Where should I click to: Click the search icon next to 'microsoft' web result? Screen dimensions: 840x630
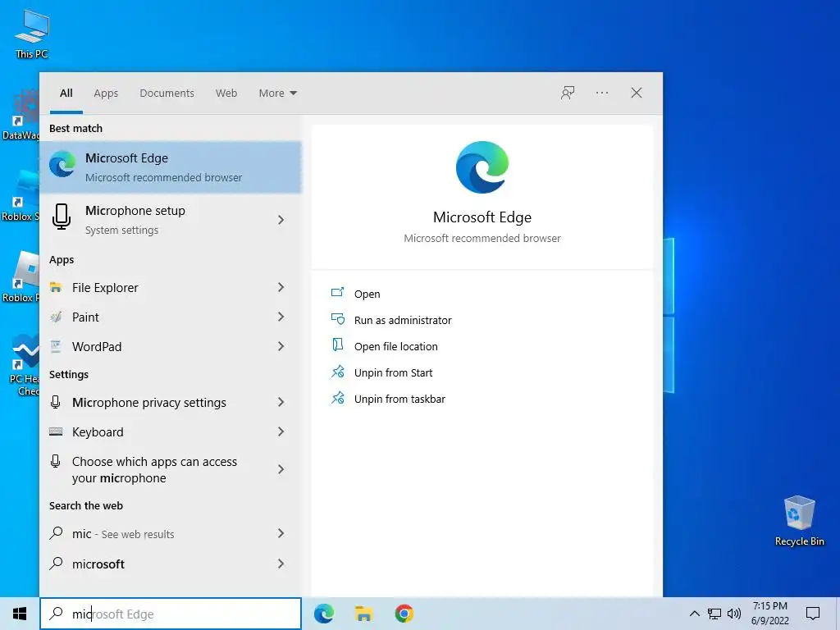pos(57,563)
